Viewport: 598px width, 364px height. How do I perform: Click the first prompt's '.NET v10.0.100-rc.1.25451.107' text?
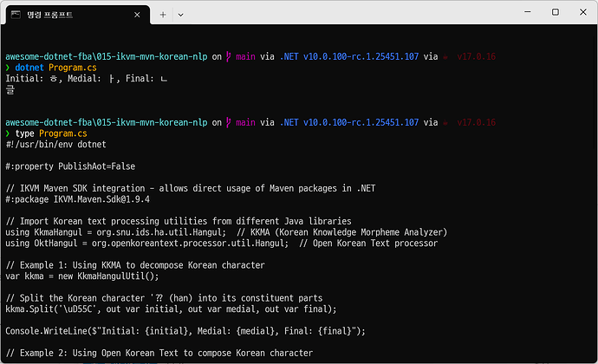pyautogui.click(x=349, y=56)
